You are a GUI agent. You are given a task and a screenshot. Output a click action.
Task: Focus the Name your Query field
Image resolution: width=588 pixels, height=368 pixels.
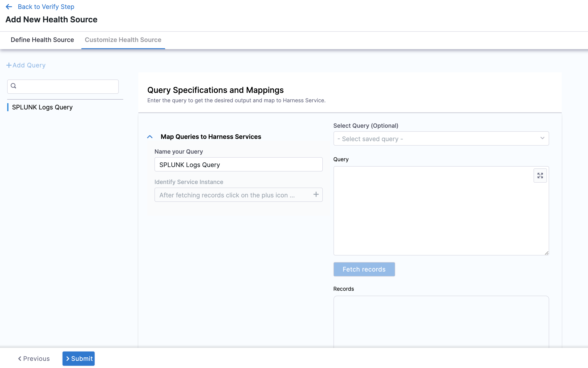pyautogui.click(x=238, y=165)
